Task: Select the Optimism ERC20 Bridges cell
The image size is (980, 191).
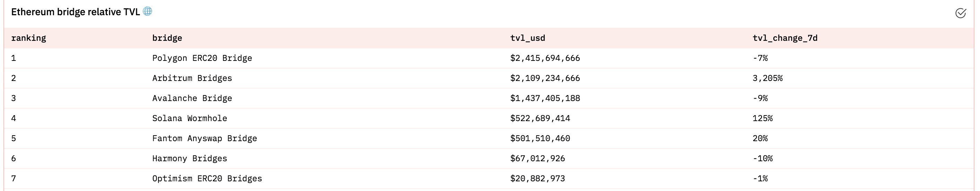Action: click(x=207, y=179)
